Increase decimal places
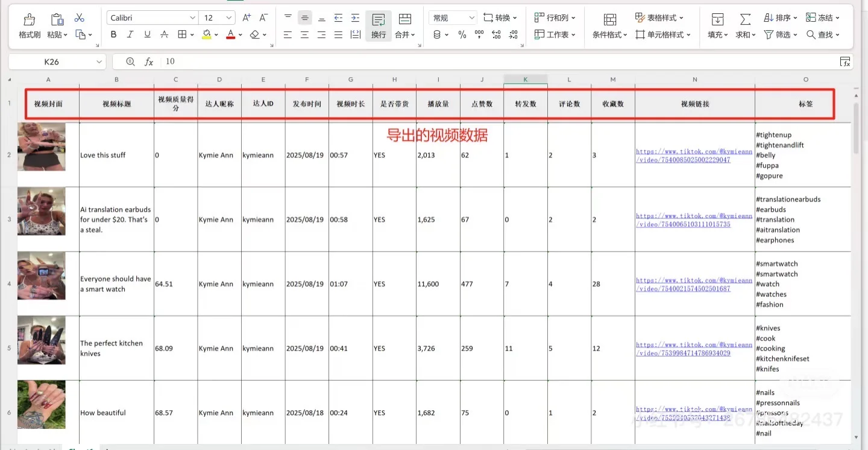Image resolution: width=868 pixels, height=450 pixels. (x=496, y=35)
